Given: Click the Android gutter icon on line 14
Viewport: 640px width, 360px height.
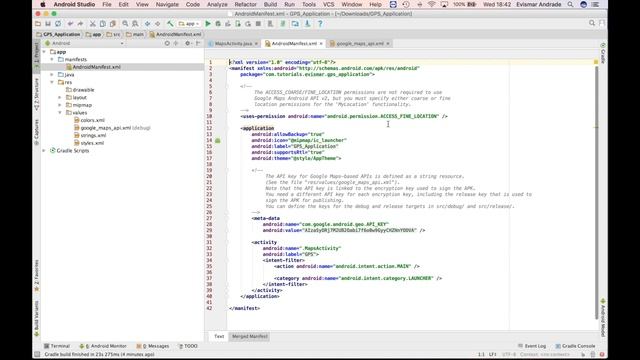Looking at the screenshot, I should [218, 140].
